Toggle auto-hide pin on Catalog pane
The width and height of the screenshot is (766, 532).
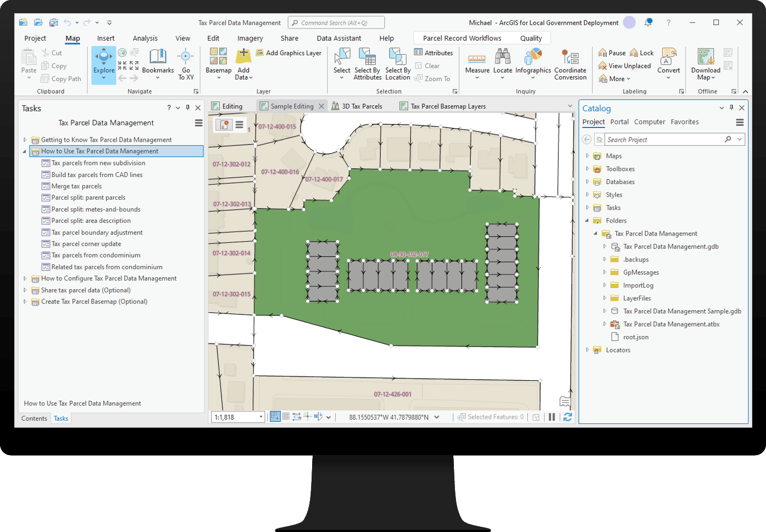[x=731, y=107]
